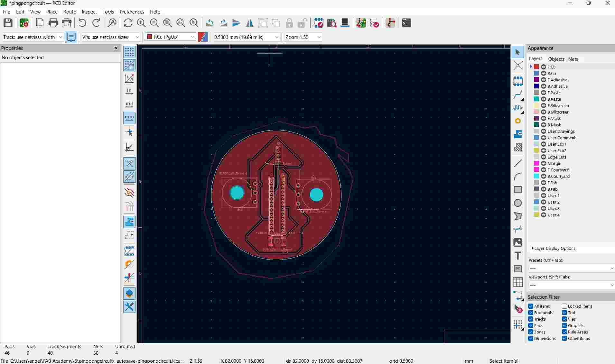
Task: Hide the B.Silkscreen layer
Action: click(544, 112)
